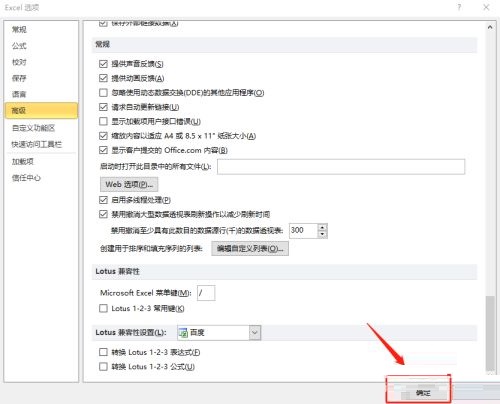
Task: Click the help question mark icon
Action: click(x=459, y=7)
